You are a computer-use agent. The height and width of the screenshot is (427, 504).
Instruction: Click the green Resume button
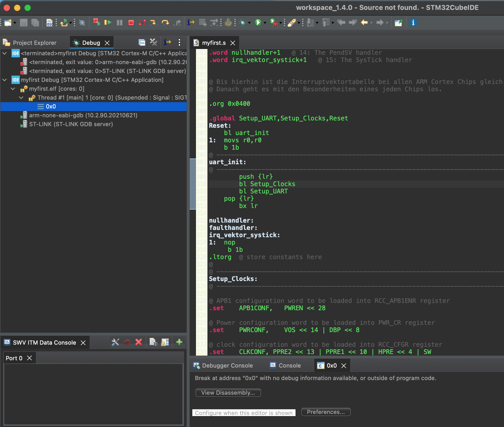click(x=108, y=23)
